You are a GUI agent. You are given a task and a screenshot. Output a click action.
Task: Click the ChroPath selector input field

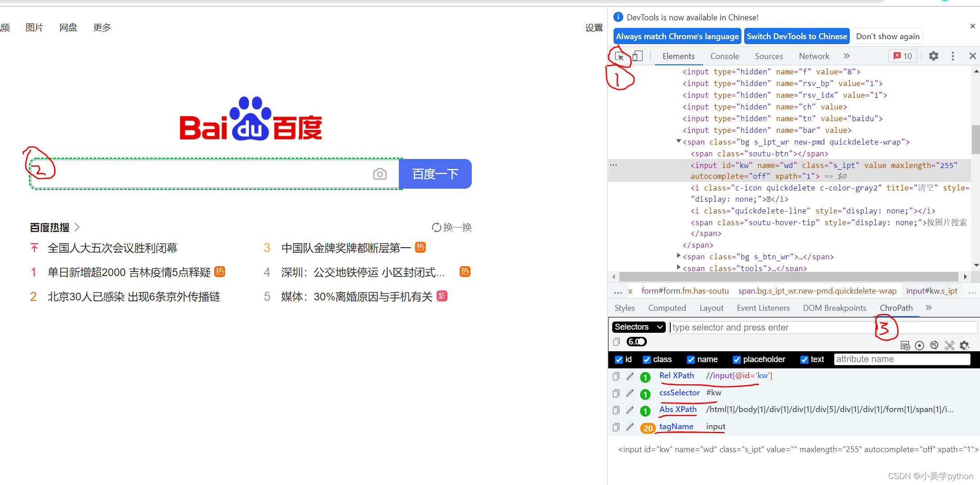pos(823,327)
